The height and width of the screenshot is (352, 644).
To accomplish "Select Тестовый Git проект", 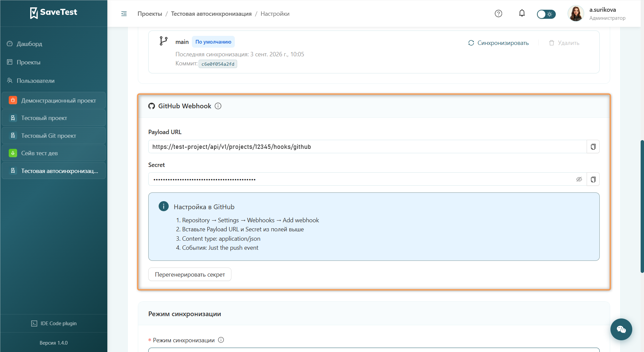I will (x=54, y=135).
